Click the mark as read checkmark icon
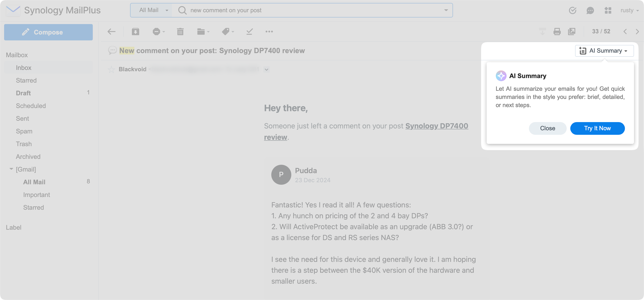 (x=249, y=32)
